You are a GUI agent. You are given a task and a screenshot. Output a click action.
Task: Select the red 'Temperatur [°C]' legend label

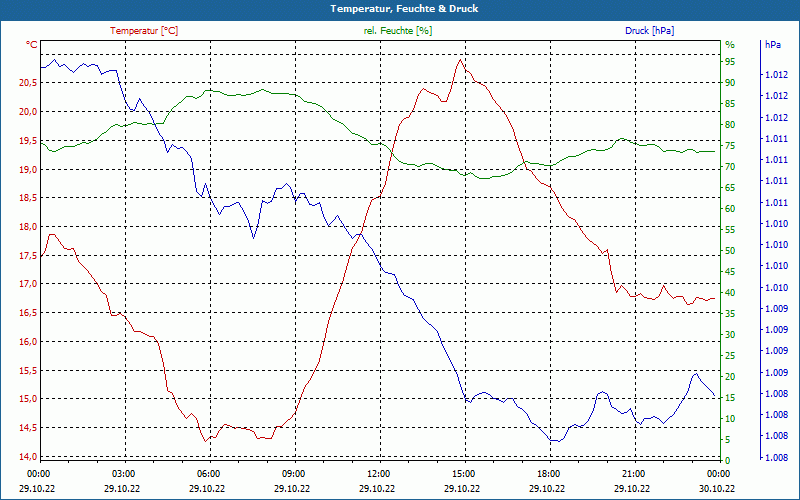pyautogui.click(x=144, y=31)
